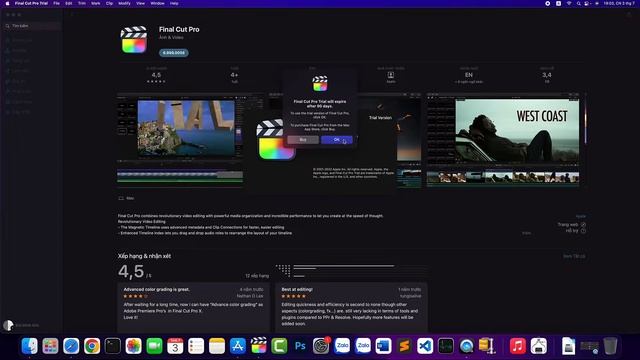Screen dimensions: 640x360
Task: Open the West Coast screenshot preview
Action: [503, 140]
